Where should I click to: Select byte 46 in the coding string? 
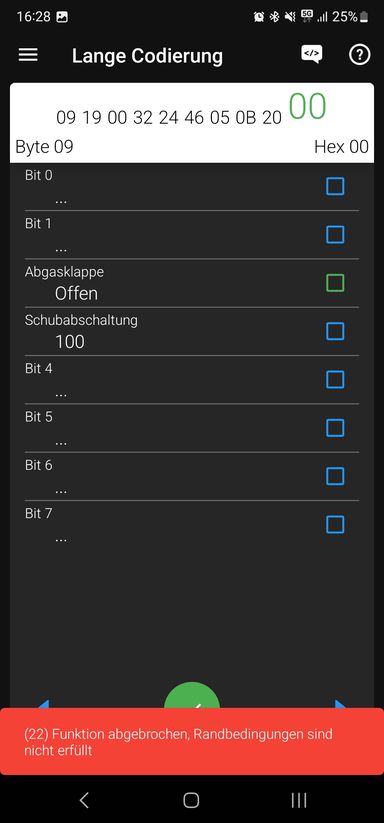194,118
